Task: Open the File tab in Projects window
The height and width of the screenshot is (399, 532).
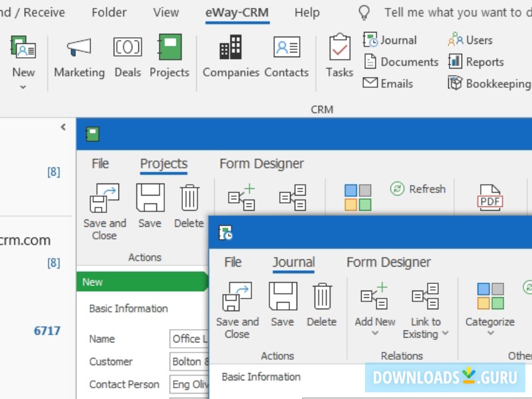Action: [x=100, y=164]
